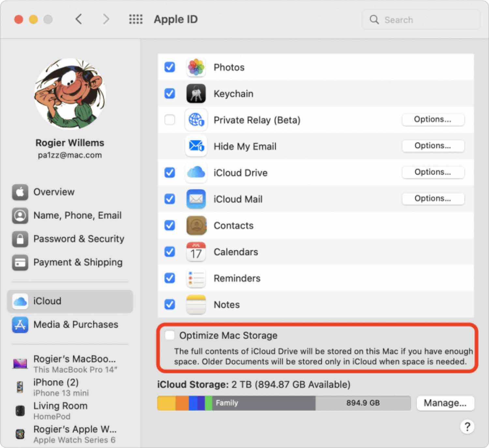
Task: Click the Reminders list icon
Action: pyautogui.click(x=196, y=278)
